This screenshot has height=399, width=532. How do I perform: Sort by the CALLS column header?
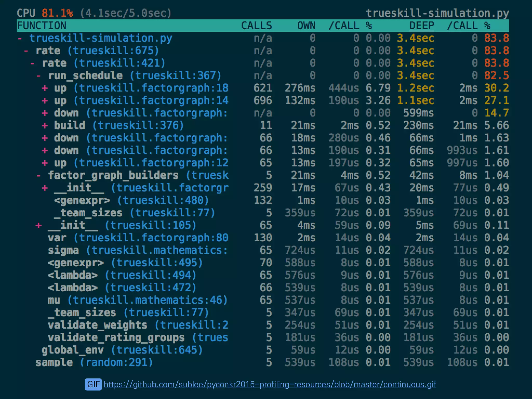point(256,26)
